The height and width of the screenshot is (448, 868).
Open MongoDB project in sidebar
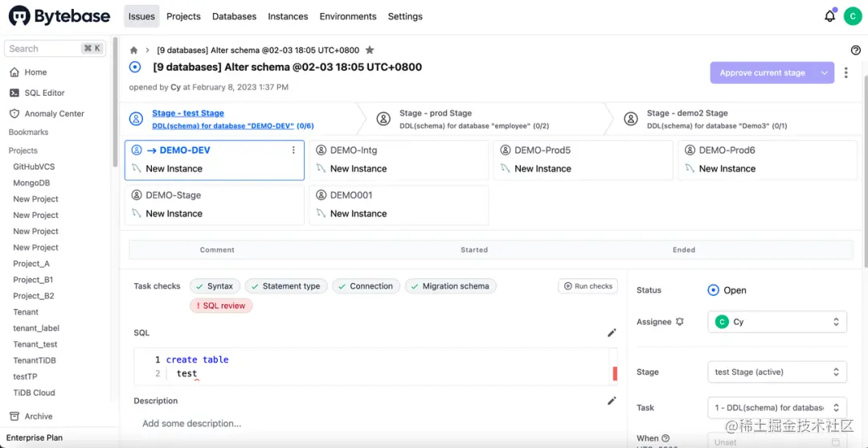(32, 183)
